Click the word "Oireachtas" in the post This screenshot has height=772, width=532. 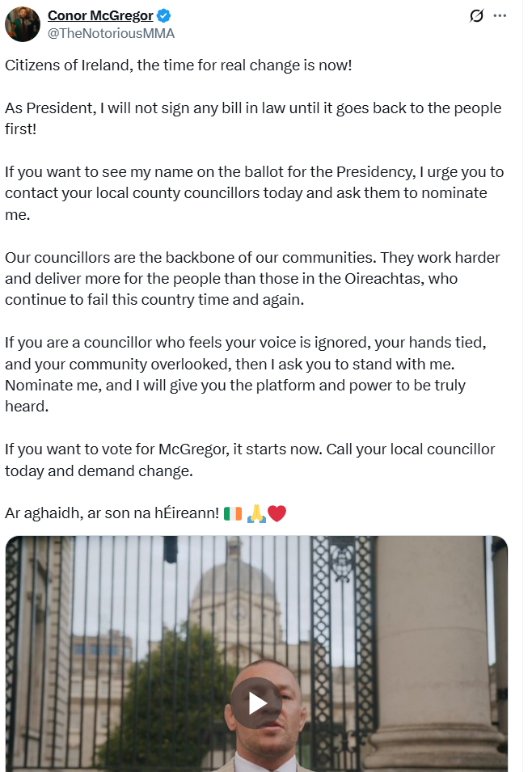pyautogui.click(x=384, y=279)
